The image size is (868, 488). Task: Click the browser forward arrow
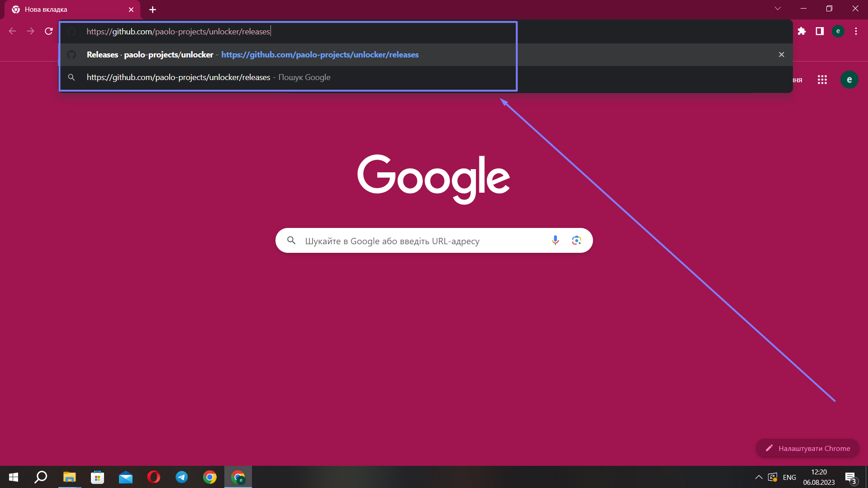(30, 31)
